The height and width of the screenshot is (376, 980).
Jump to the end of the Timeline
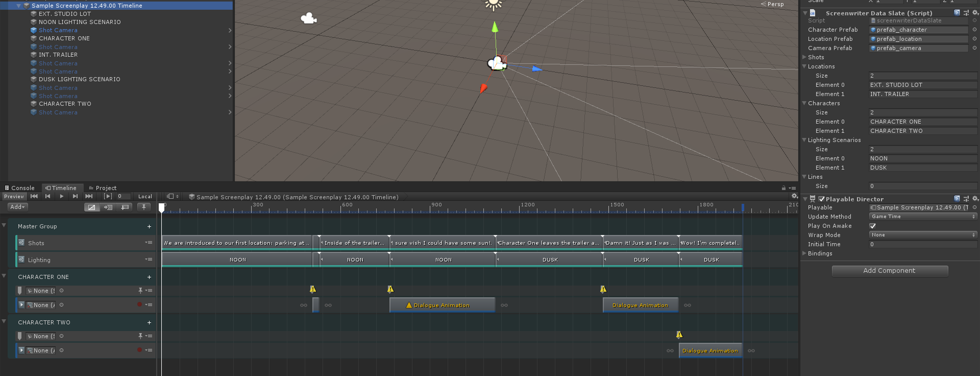[89, 196]
